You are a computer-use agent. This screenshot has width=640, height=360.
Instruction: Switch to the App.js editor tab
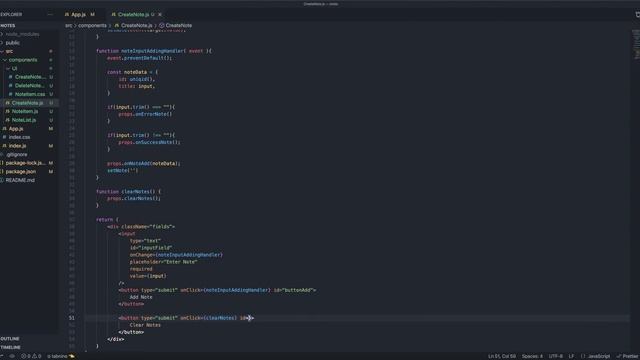pyautogui.click(x=78, y=14)
